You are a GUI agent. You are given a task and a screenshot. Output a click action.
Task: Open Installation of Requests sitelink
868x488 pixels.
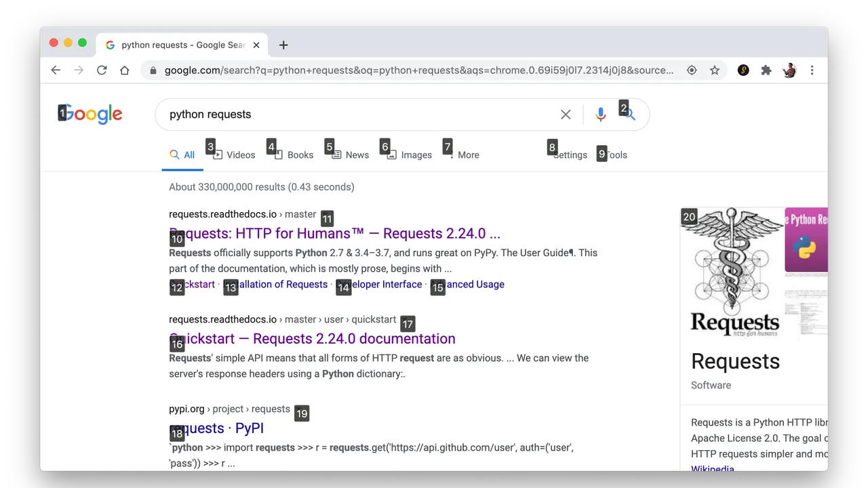point(275,285)
